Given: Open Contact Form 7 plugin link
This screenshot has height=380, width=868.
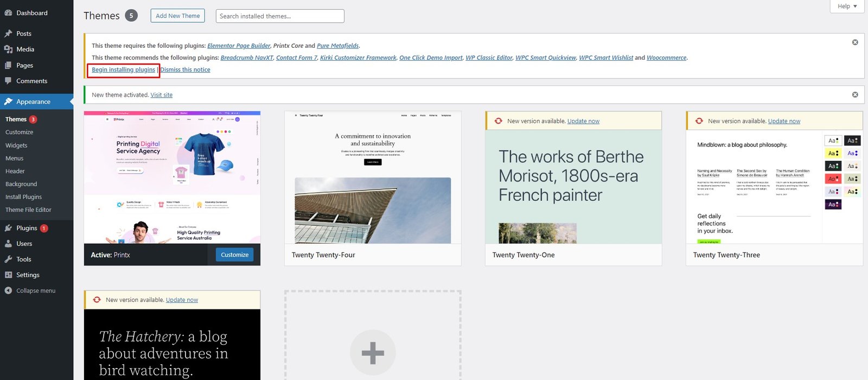Looking at the screenshot, I should click(x=297, y=58).
